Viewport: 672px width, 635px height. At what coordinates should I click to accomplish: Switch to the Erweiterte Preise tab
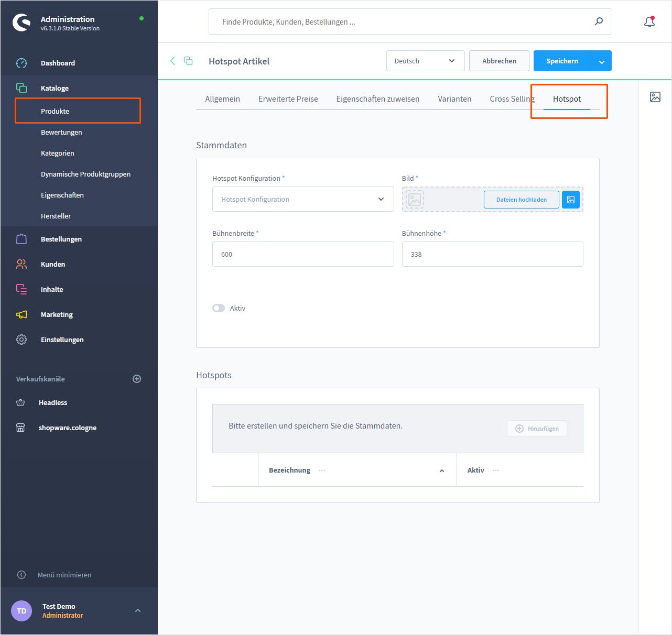click(x=288, y=98)
